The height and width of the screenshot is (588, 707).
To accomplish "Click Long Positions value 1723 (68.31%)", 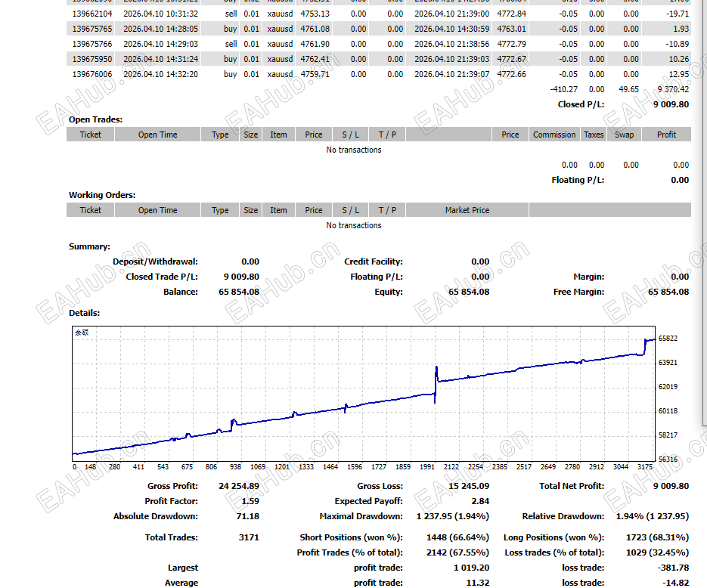I will [x=657, y=537].
